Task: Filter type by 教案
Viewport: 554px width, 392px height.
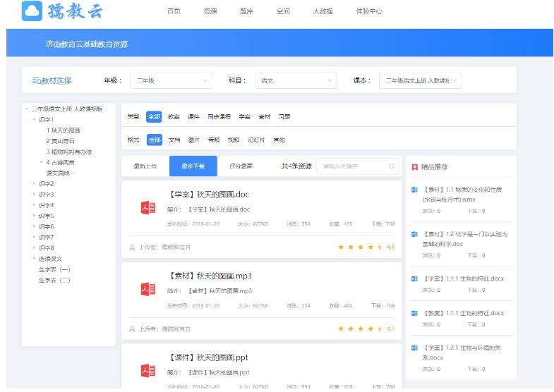Action: (174, 117)
